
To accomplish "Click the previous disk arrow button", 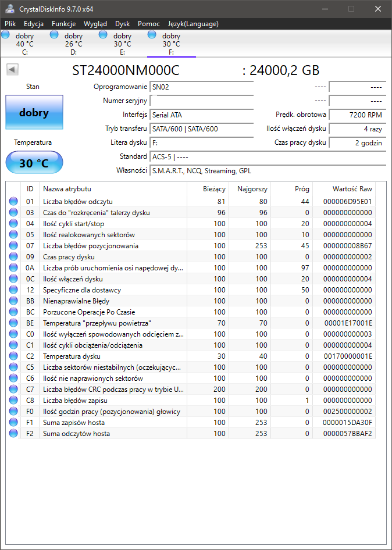I will tap(12, 70).
